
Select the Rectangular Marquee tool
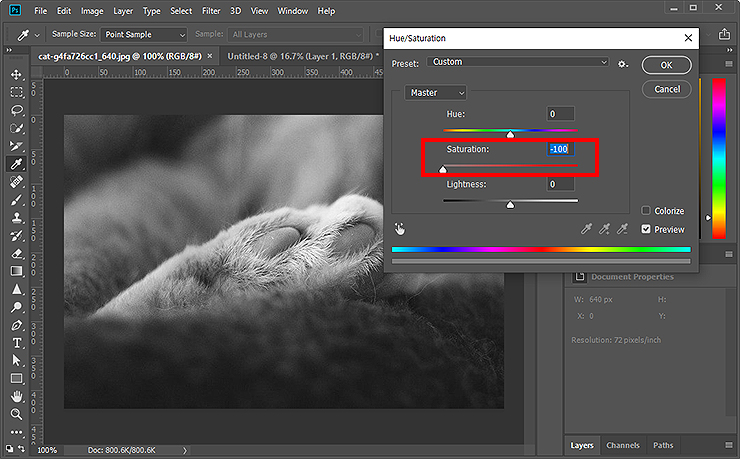[17, 92]
